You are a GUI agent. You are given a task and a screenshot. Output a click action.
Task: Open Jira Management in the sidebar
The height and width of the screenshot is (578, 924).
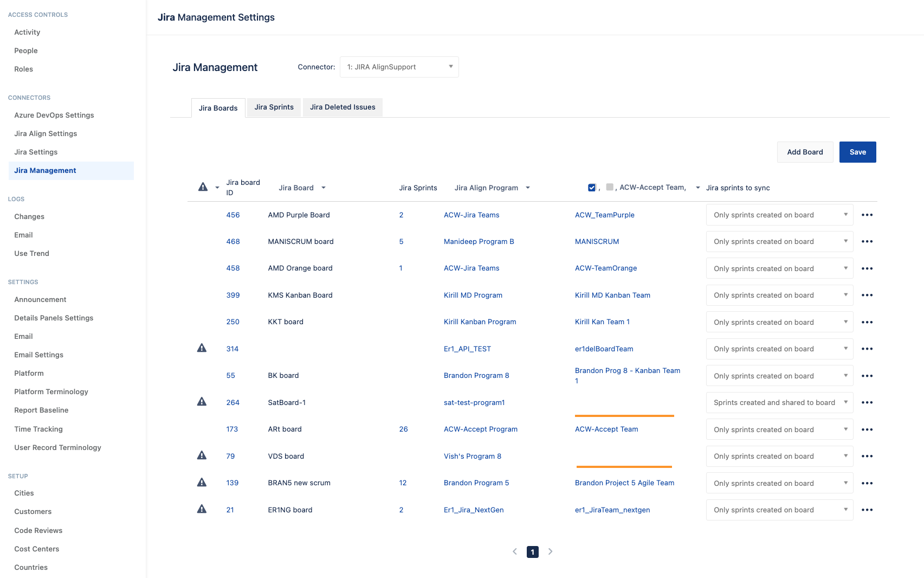pos(71,171)
